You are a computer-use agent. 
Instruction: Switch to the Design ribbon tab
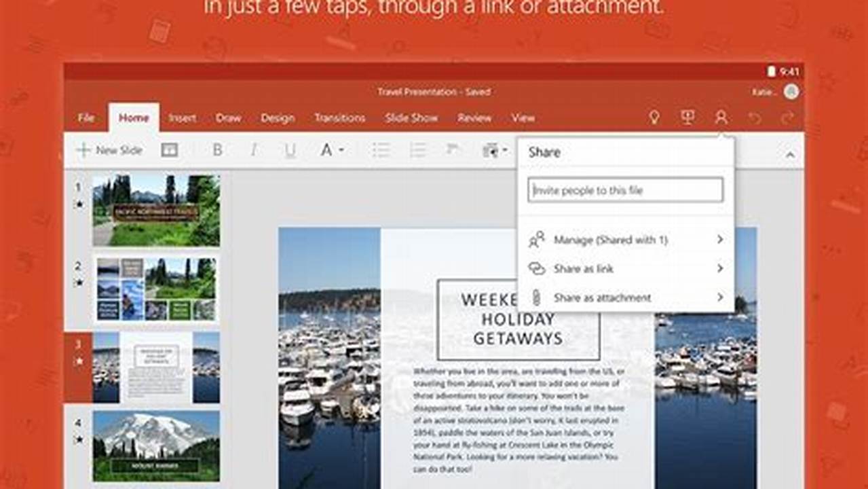[x=278, y=117]
